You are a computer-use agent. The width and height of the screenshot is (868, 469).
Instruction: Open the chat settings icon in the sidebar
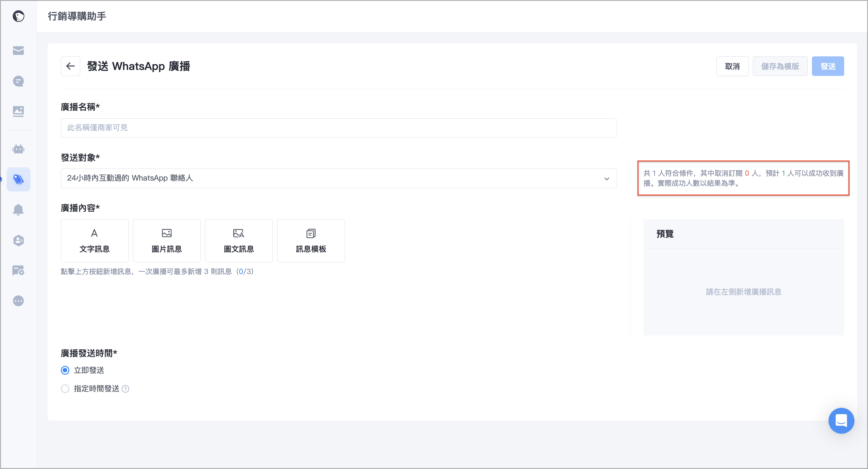point(18,270)
